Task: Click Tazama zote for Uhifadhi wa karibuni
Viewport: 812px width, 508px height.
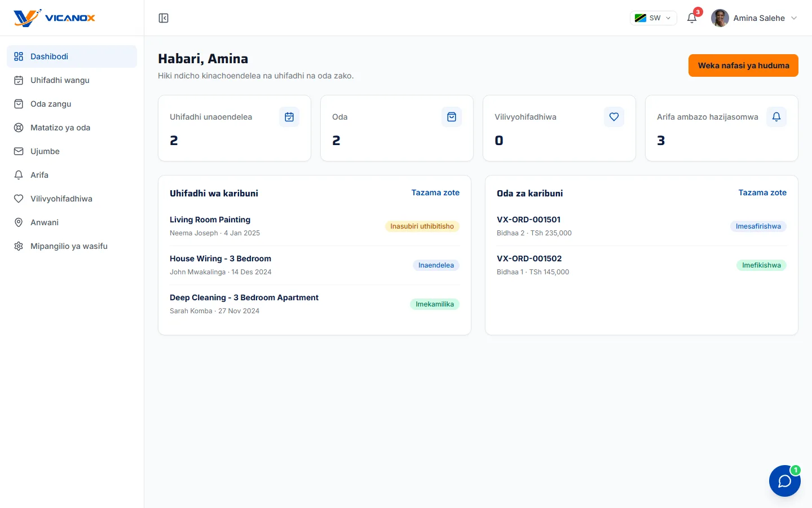Action: [435, 192]
